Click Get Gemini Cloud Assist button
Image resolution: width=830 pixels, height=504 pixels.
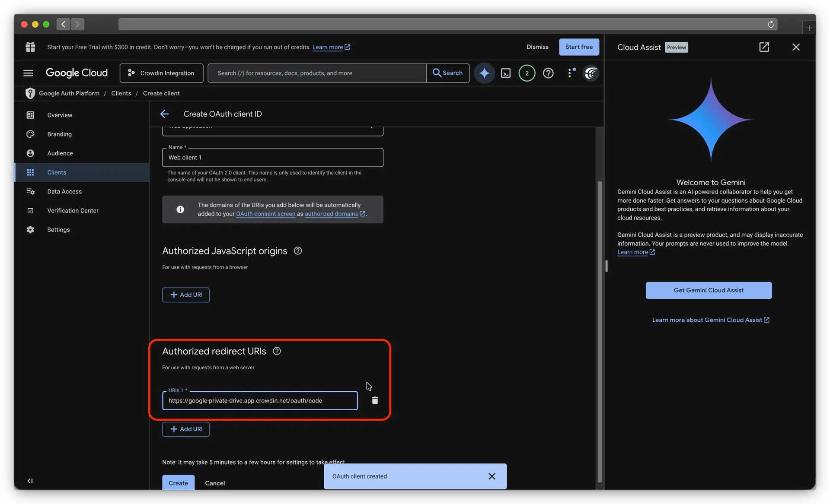708,290
